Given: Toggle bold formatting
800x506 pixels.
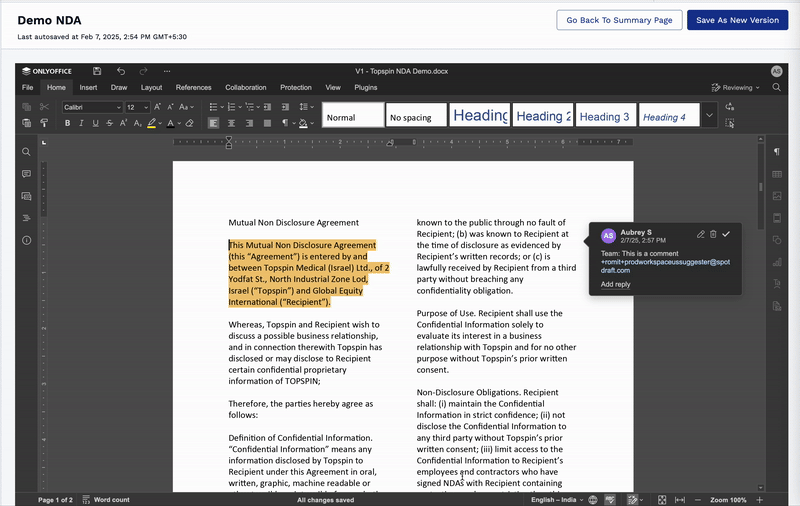Looking at the screenshot, I should (x=68, y=123).
